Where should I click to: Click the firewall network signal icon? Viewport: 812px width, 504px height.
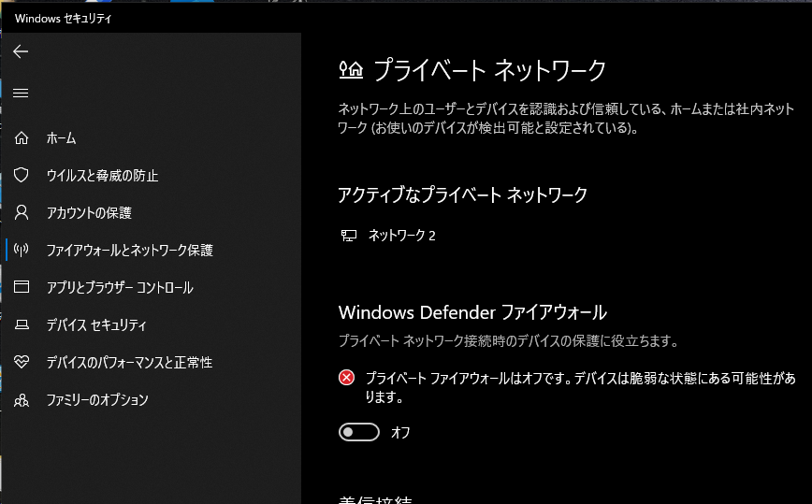click(22, 250)
